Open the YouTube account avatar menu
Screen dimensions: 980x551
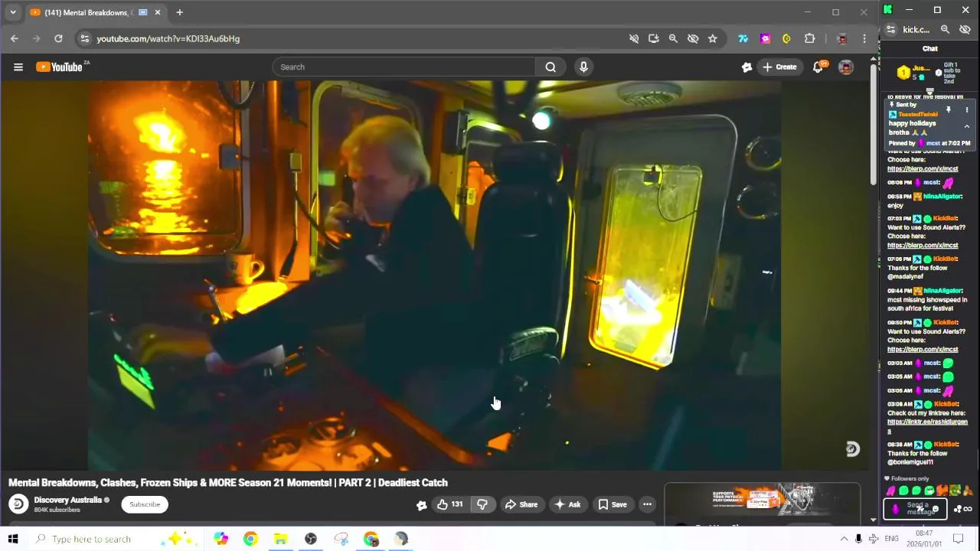pos(846,67)
